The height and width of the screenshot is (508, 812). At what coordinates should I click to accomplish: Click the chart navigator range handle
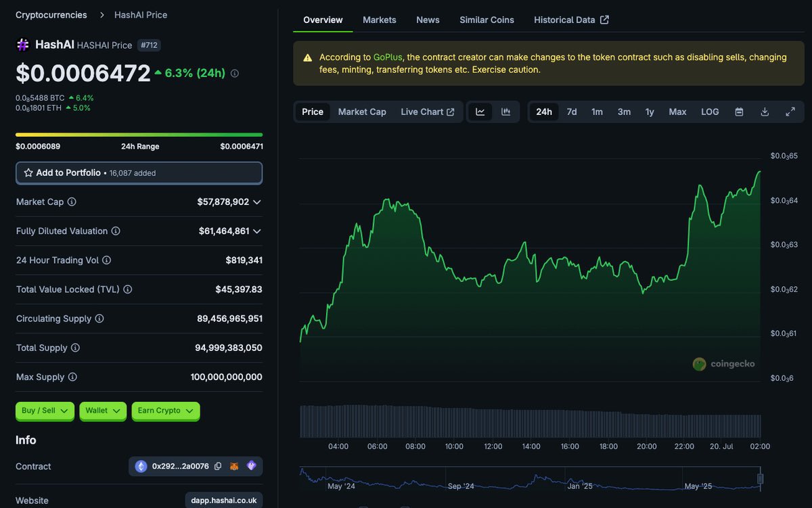pyautogui.click(x=760, y=478)
